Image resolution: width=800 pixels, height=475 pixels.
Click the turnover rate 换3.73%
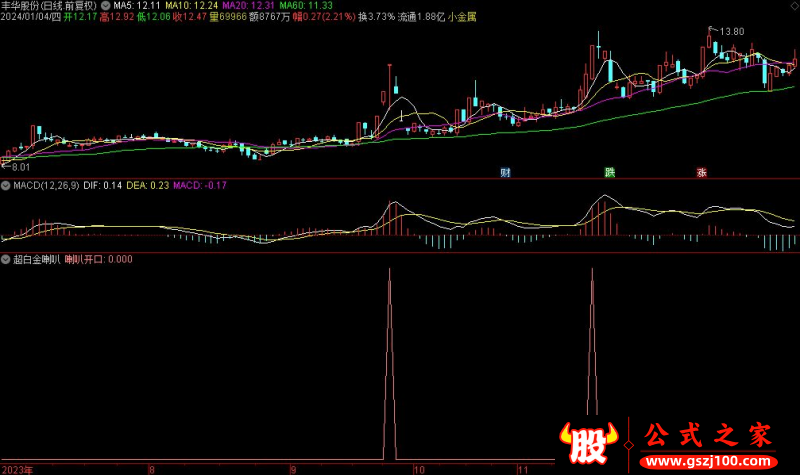tap(377, 17)
